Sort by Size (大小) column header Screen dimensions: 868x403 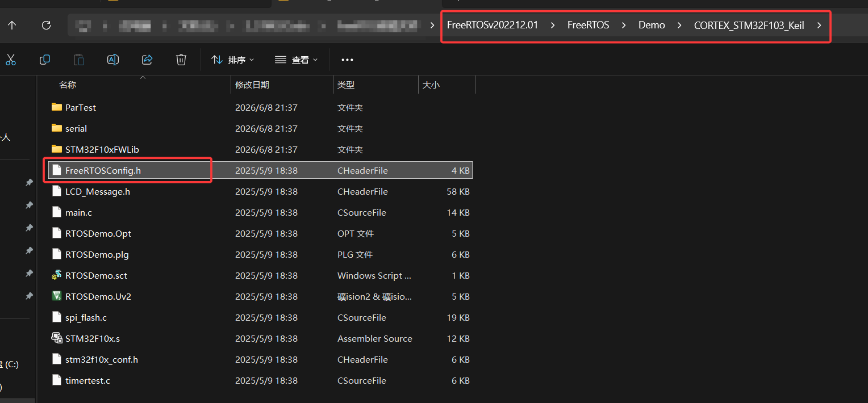(431, 85)
